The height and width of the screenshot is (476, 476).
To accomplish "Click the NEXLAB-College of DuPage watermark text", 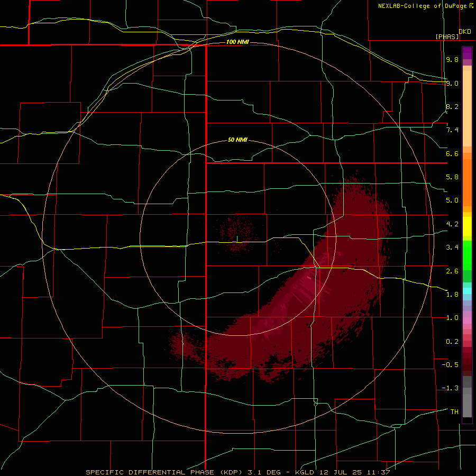I will point(425,6).
